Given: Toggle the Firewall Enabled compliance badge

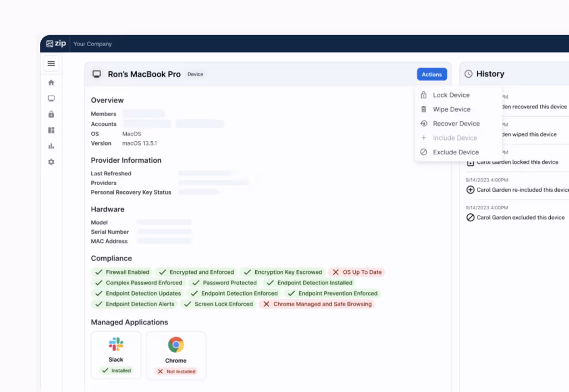Looking at the screenshot, I should 121,272.
